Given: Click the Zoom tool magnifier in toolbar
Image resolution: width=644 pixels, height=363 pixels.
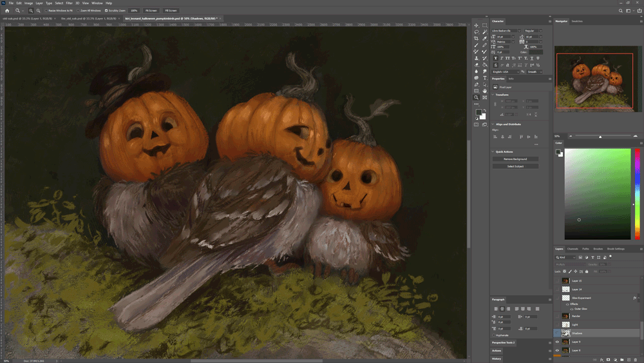Looking at the screenshot, I should (x=477, y=98).
